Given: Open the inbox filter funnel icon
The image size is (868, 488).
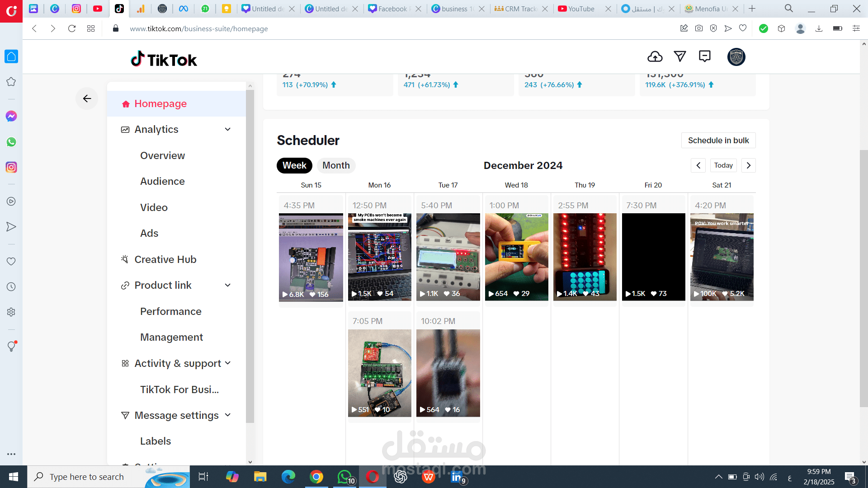Looking at the screenshot, I should pos(679,56).
